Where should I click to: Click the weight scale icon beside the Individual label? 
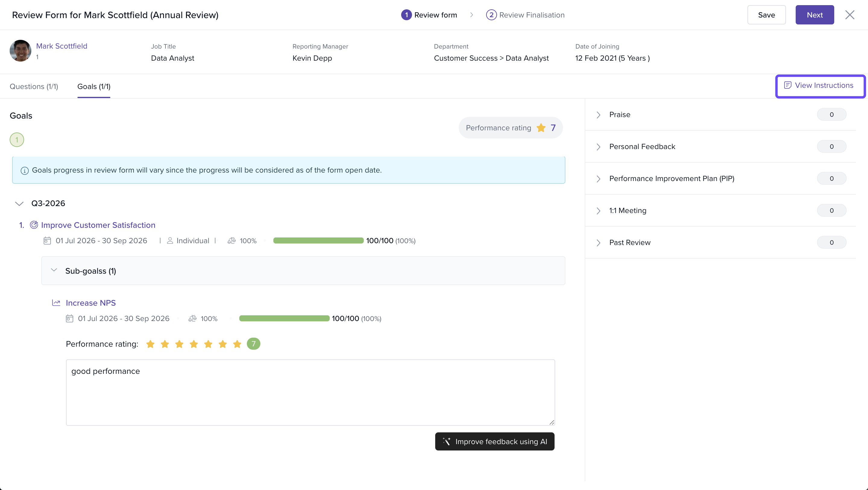[231, 241]
